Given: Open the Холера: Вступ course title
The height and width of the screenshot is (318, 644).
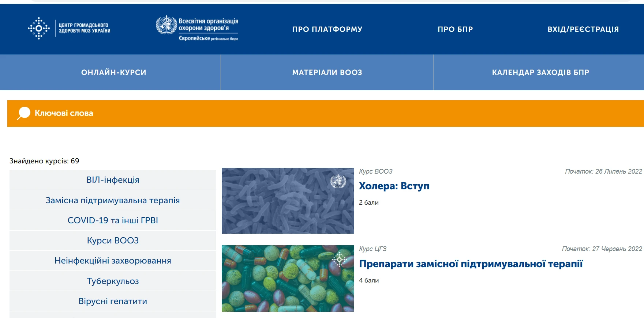Looking at the screenshot, I should pos(394,186).
